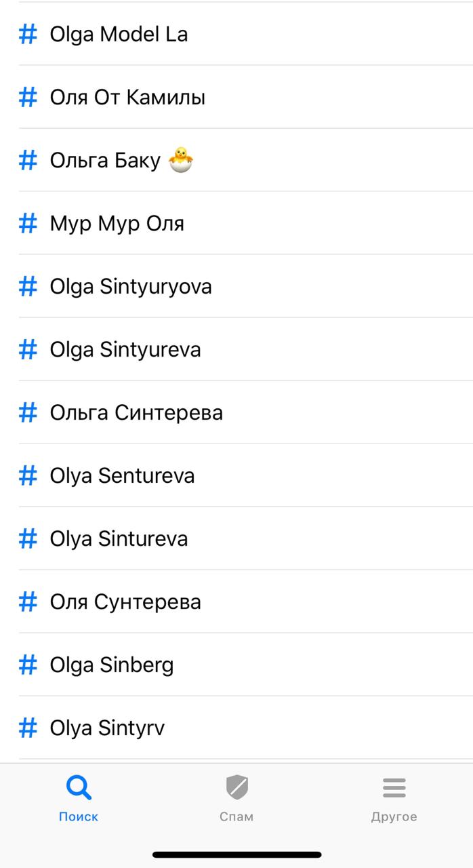Select the Olga Sintyuryova result
The height and width of the screenshot is (868, 473).
131,287
